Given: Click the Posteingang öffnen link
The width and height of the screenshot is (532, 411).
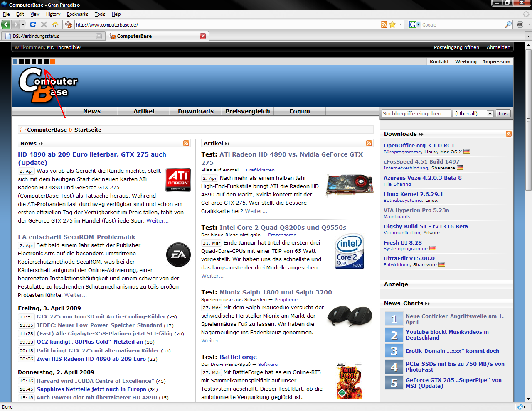Looking at the screenshot, I should tap(456, 47).
